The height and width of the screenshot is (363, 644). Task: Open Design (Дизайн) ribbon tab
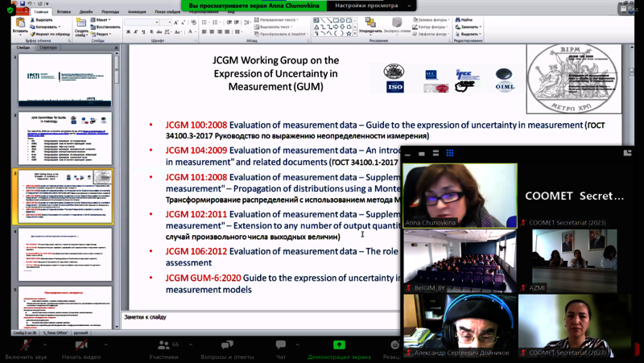[86, 12]
